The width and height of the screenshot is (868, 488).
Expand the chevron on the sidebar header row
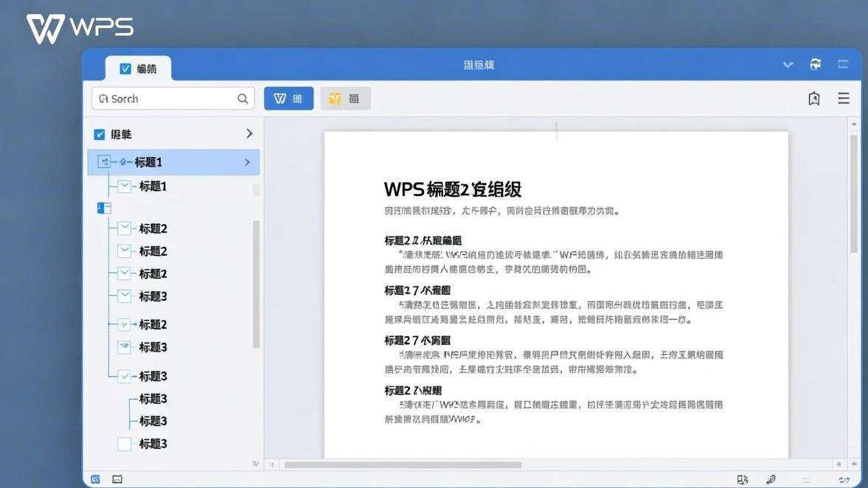(249, 133)
